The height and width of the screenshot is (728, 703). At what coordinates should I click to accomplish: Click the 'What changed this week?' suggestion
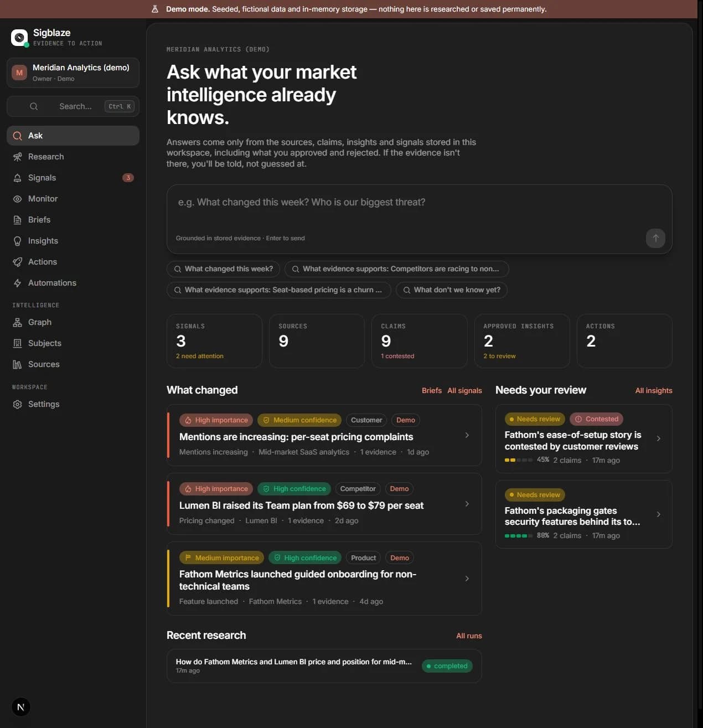click(x=223, y=269)
